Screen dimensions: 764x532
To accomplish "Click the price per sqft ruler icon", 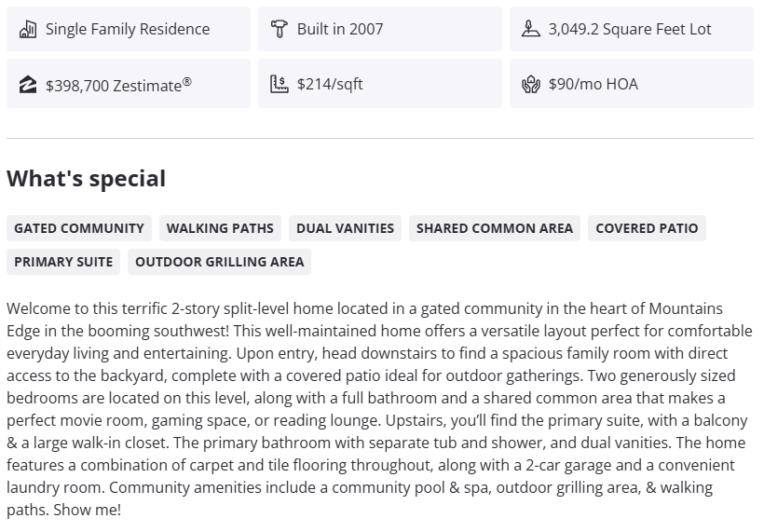I will tap(279, 84).
